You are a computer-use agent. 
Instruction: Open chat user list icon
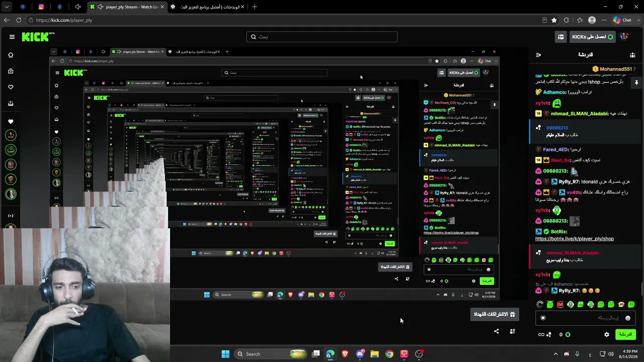tap(632, 55)
